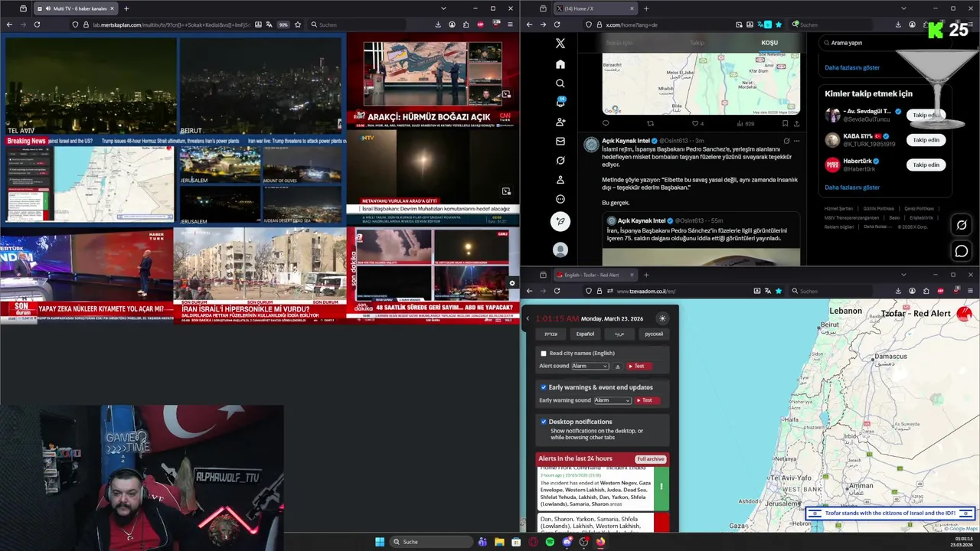Open X Messages envelope icon
The height and width of the screenshot is (551, 980).
click(560, 142)
